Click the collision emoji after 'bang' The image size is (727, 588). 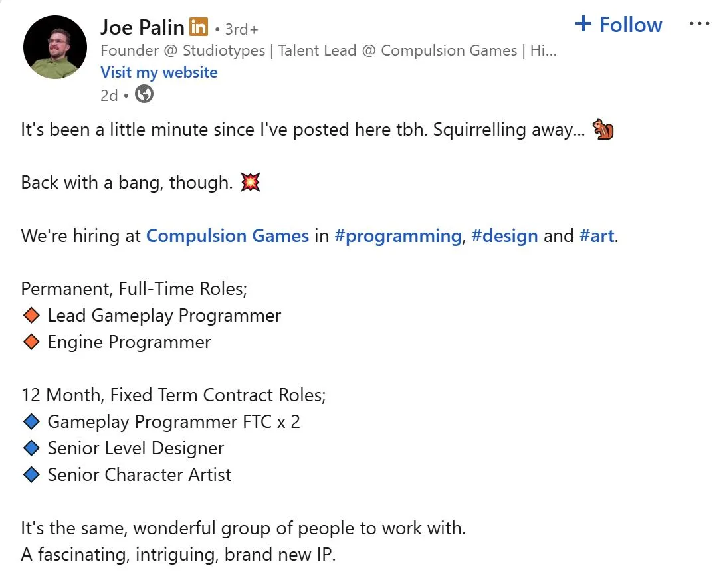tap(251, 181)
